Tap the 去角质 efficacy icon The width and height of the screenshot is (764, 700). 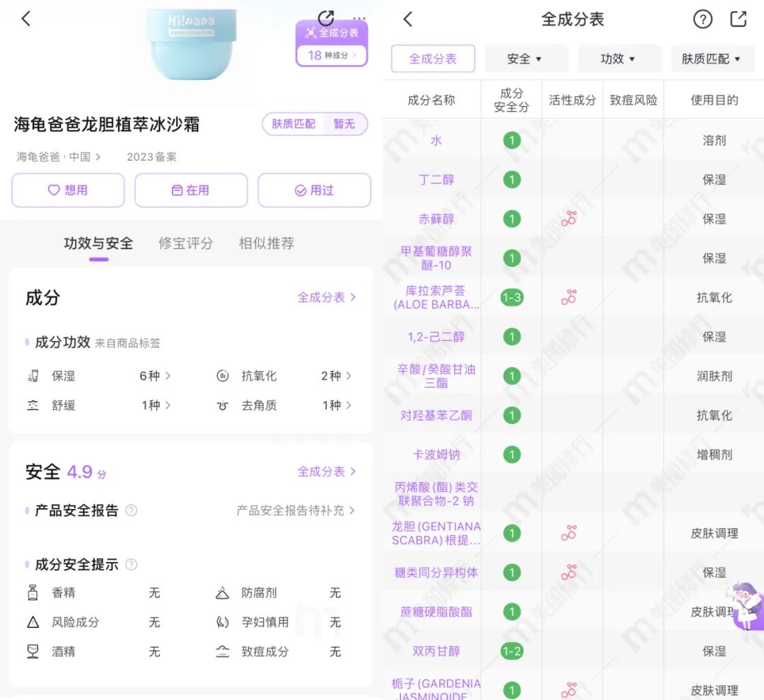222,405
